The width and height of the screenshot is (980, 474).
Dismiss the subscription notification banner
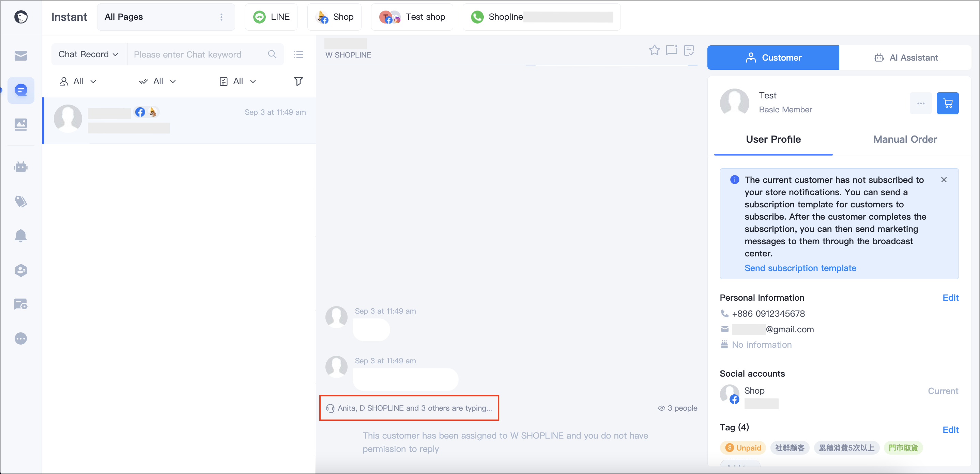pyautogui.click(x=944, y=180)
